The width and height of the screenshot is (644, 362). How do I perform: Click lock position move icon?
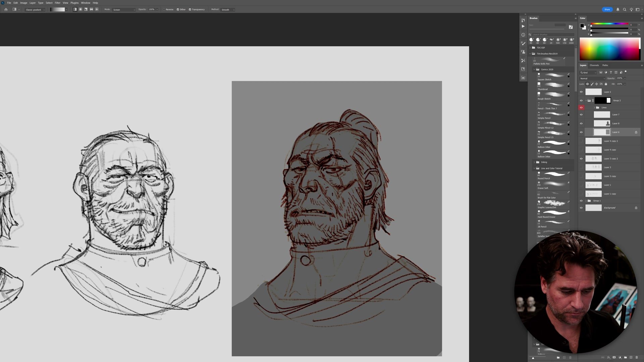[597, 84]
